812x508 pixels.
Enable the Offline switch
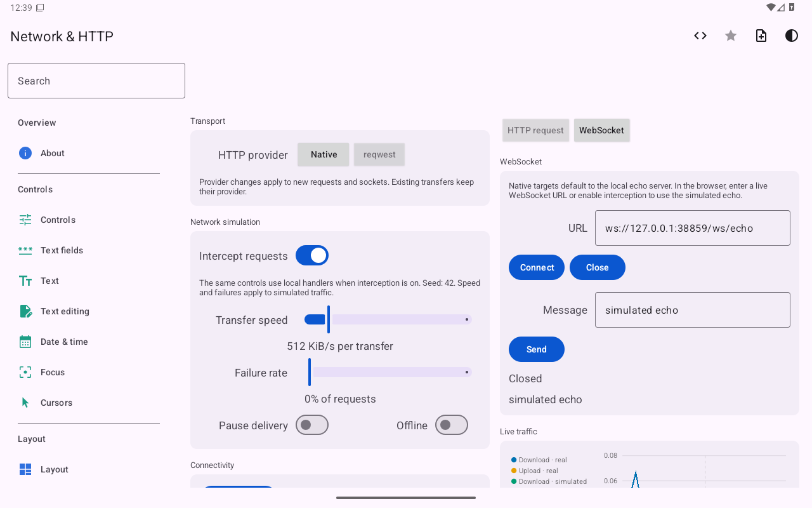pyautogui.click(x=452, y=425)
